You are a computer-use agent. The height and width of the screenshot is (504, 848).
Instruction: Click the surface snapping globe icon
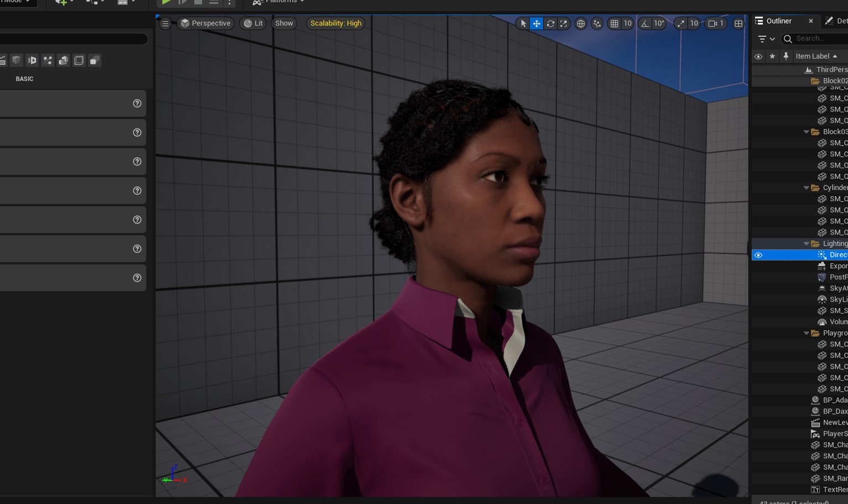(x=581, y=24)
